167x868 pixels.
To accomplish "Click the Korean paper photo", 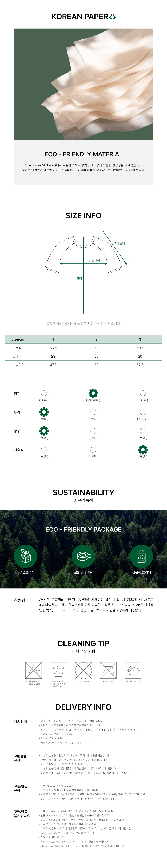I will coord(83,84).
